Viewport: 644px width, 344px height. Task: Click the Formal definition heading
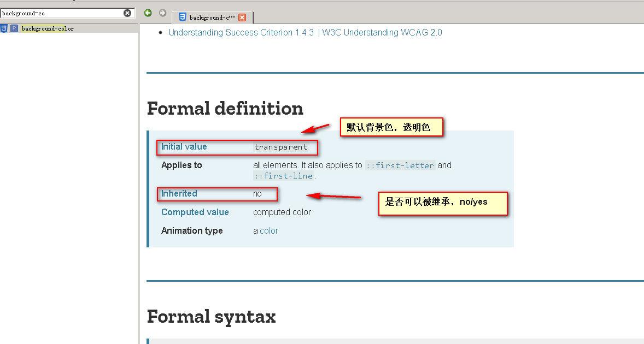coord(225,108)
